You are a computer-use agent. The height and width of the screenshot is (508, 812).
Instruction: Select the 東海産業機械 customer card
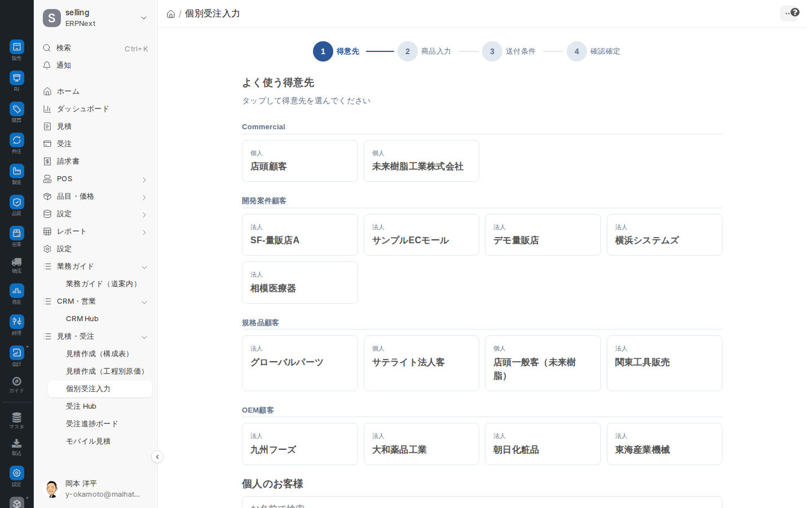coord(664,444)
